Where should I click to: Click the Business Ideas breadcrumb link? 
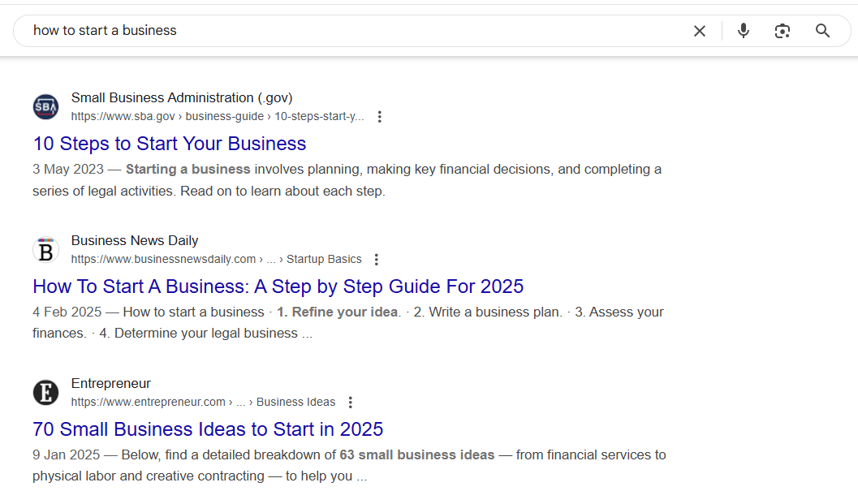point(296,402)
